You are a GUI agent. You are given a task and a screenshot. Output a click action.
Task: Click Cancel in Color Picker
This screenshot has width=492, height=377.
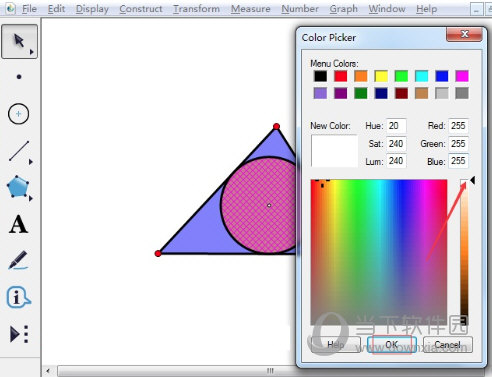(448, 344)
